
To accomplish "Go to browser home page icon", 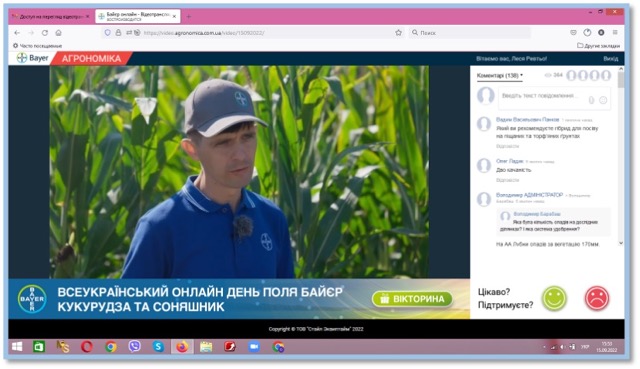I will [59, 33].
